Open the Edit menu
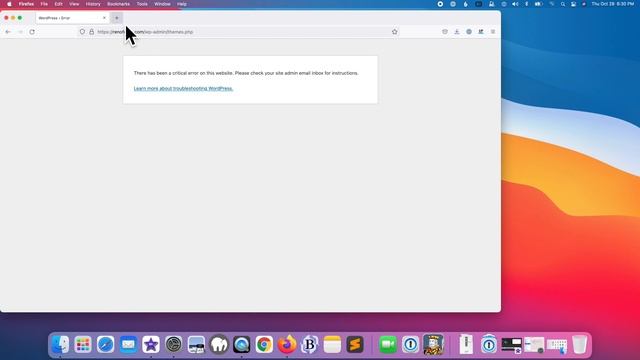This screenshot has width=640, height=360. pyautogui.click(x=58, y=4)
